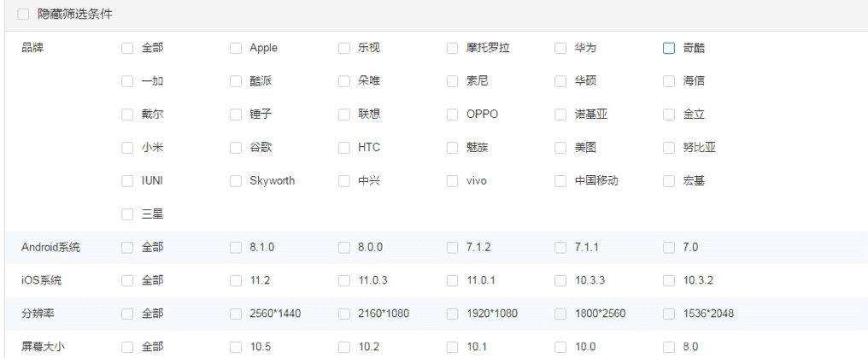This screenshot has width=868, height=358.
Task: Click the 品牌 row label
Action: point(32,48)
